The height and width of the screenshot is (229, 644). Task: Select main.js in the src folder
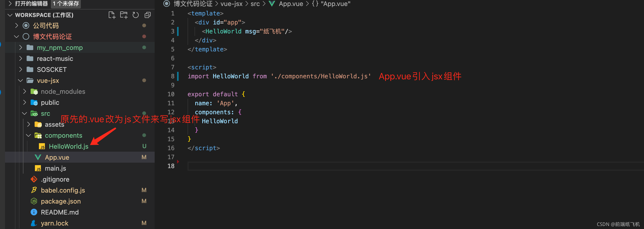tap(56, 168)
